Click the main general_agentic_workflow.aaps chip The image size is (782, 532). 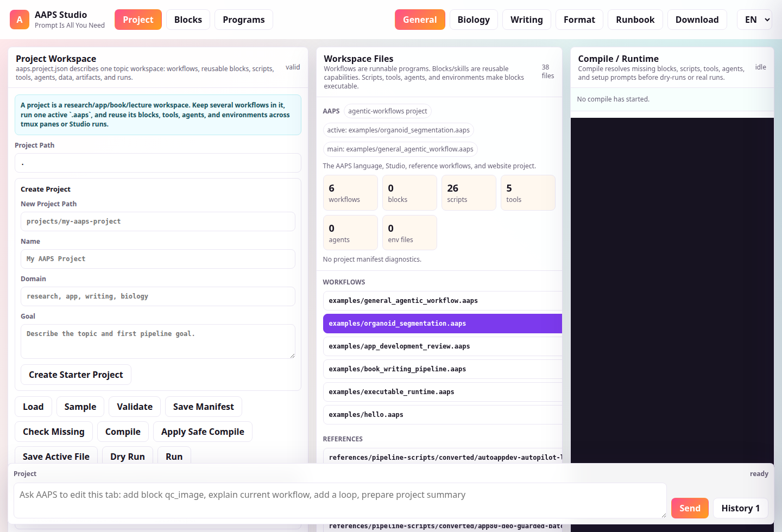pyautogui.click(x=400, y=149)
